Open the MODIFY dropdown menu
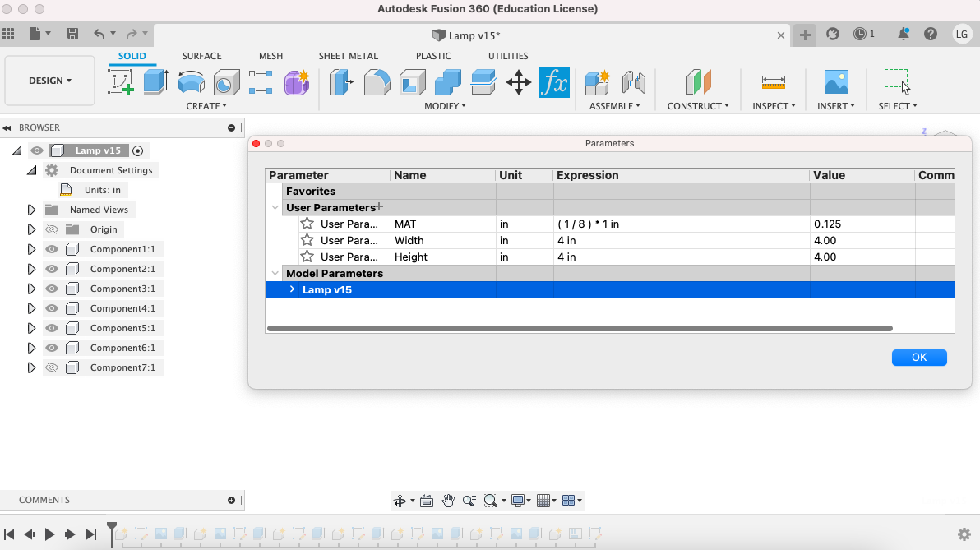This screenshot has height=550, width=980. click(445, 106)
